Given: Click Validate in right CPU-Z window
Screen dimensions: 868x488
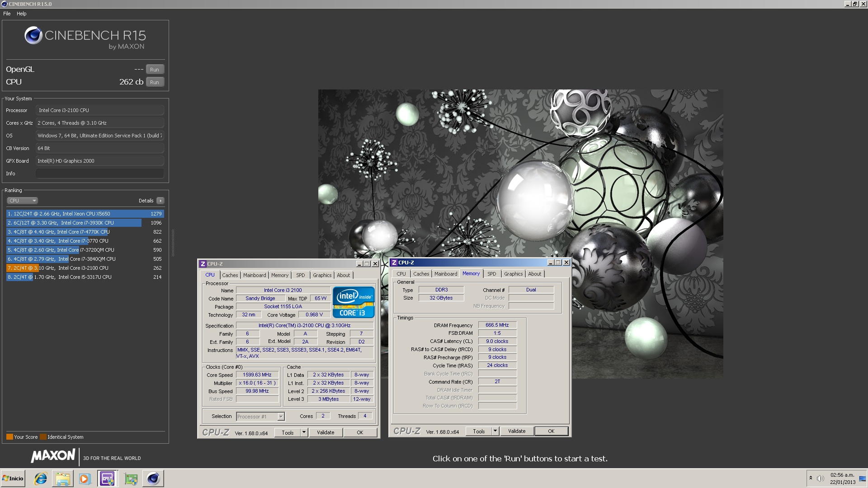Looking at the screenshot, I should click(517, 432).
